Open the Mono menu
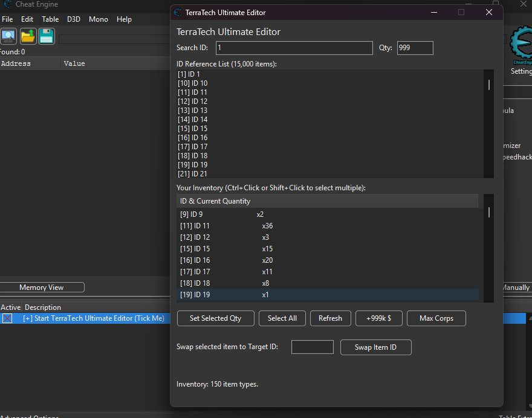Image resolution: width=532 pixels, height=418 pixels. (x=99, y=19)
